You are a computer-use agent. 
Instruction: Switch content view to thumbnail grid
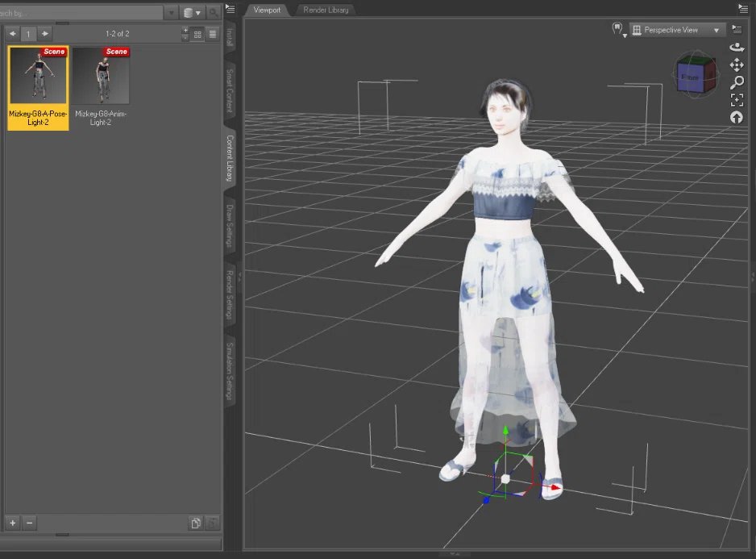[x=197, y=34]
